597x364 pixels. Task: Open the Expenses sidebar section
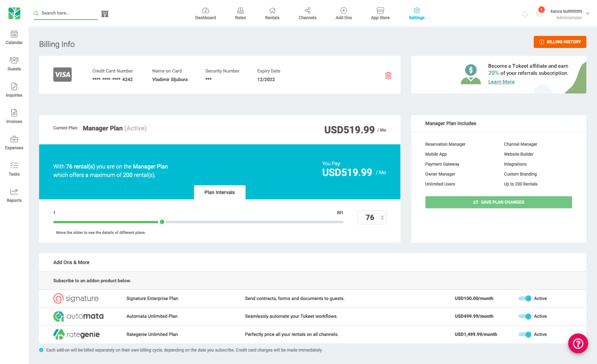point(14,143)
